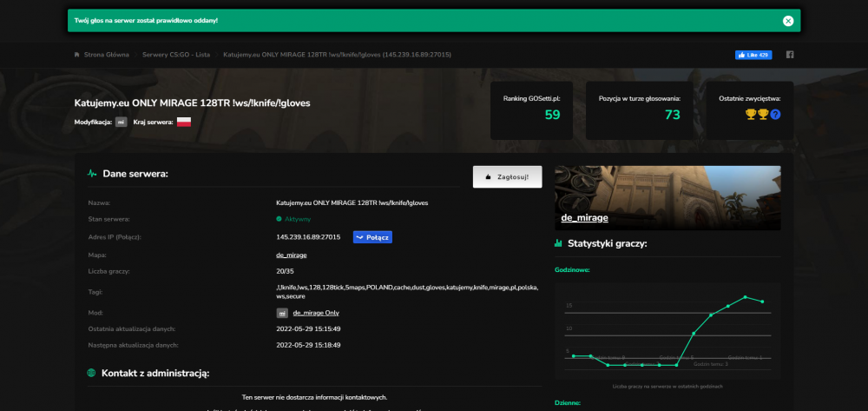Go to Strona Główna breadcrumb
Image resolution: width=868 pixels, height=411 pixels.
(x=106, y=55)
